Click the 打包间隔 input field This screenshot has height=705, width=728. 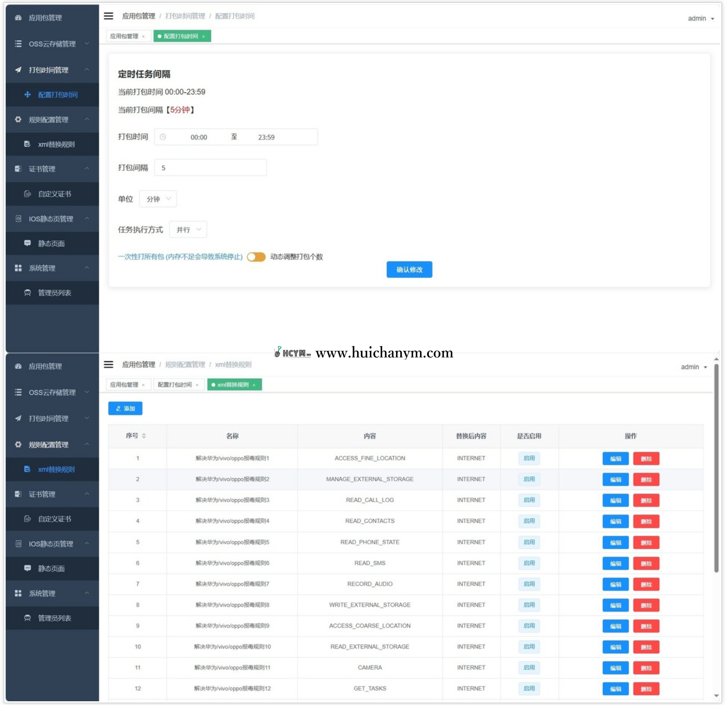click(210, 168)
